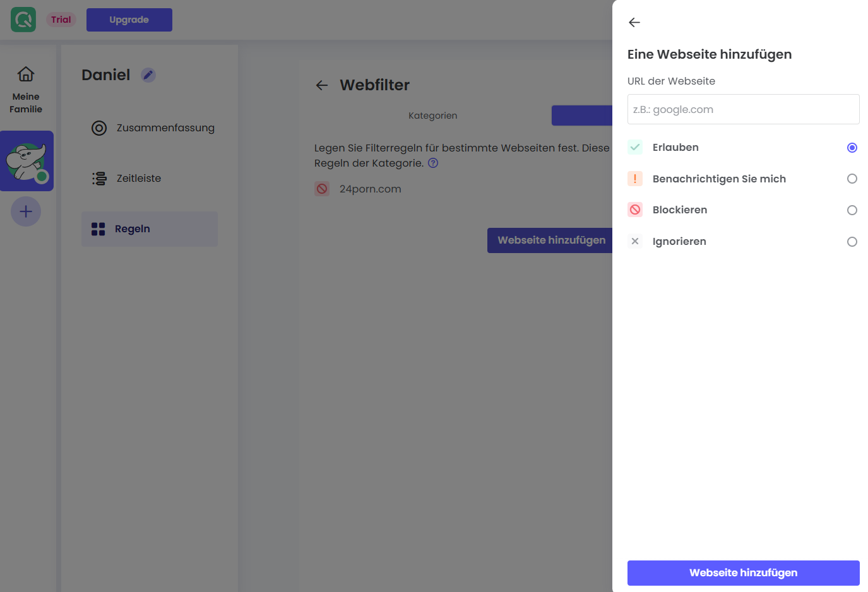Select the Blockieren radio button
868x592 pixels.
pyautogui.click(x=852, y=210)
